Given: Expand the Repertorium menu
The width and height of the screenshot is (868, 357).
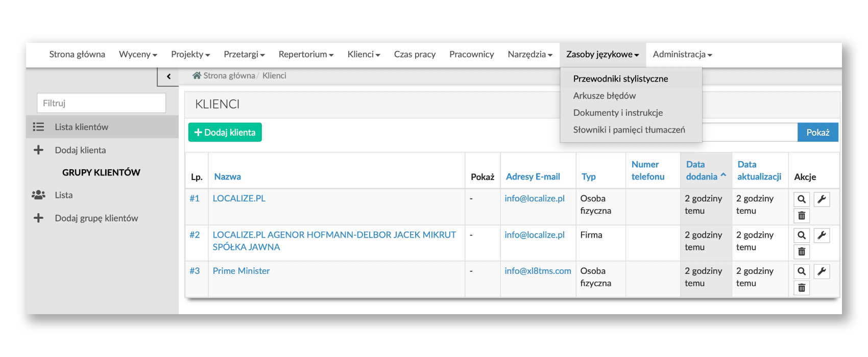Looking at the screenshot, I should coord(306,55).
